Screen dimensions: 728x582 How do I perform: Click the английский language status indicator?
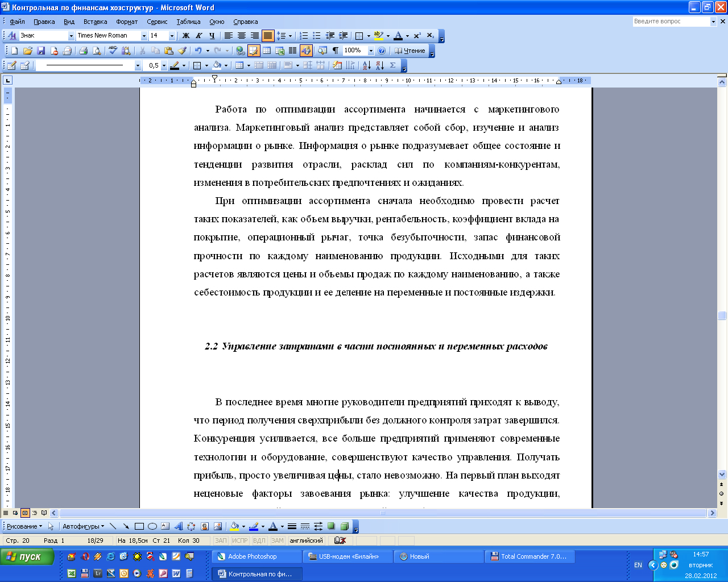pyautogui.click(x=306, y=541)
